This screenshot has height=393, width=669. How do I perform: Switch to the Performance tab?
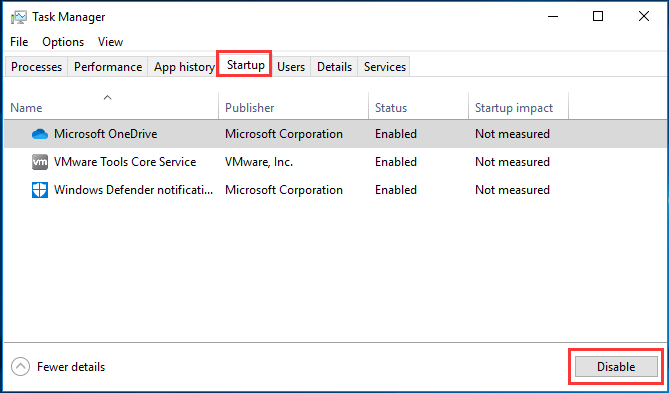tap(108, 67)
